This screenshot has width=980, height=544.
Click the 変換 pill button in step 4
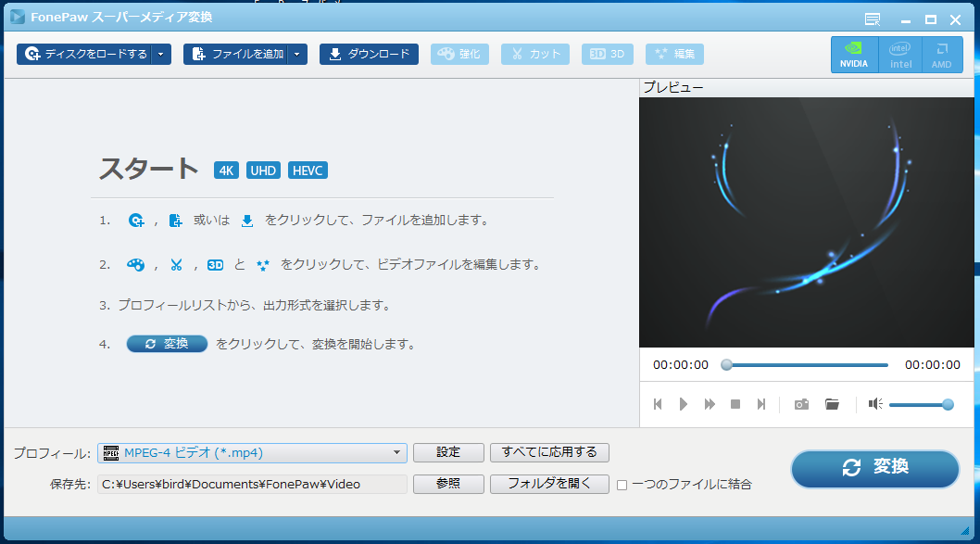tap(167, 344)
